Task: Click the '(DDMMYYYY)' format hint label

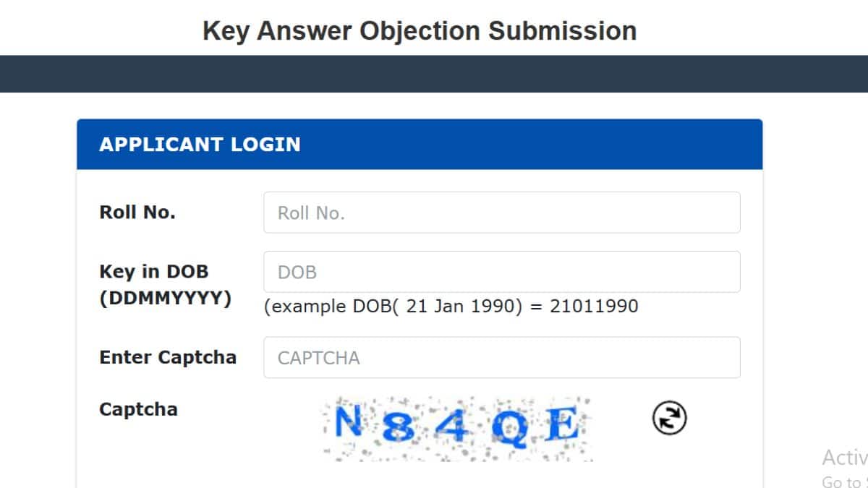Action: [165, 298]
